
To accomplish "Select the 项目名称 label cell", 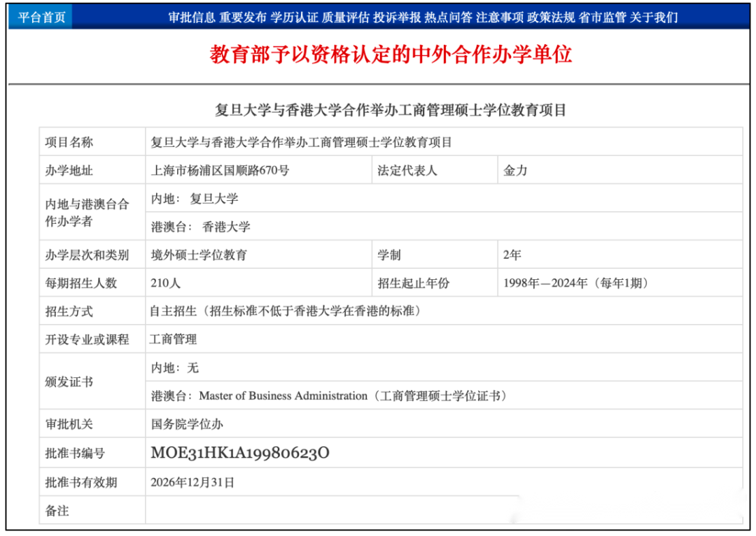I will pyautogui.click(x=92, y=142).
